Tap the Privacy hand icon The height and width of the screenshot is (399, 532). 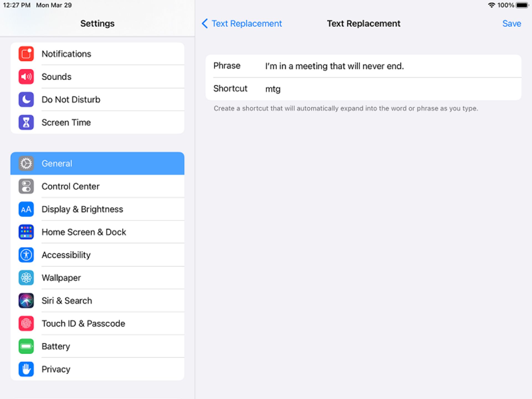point(26,369)
